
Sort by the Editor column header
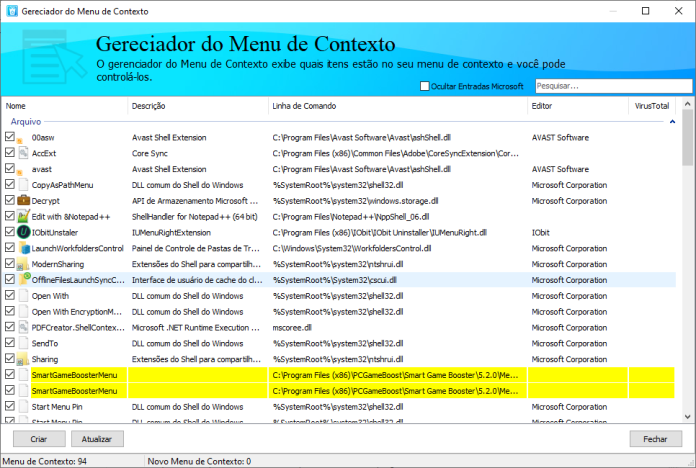click(x=578, y=106)
